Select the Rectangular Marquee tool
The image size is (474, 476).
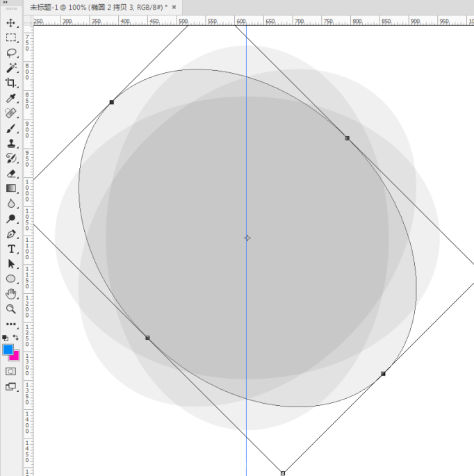tap(11, 38)
